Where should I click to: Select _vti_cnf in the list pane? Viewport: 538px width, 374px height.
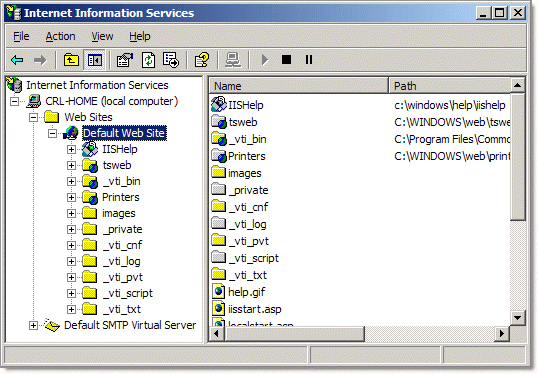click(x=248, y=207)
